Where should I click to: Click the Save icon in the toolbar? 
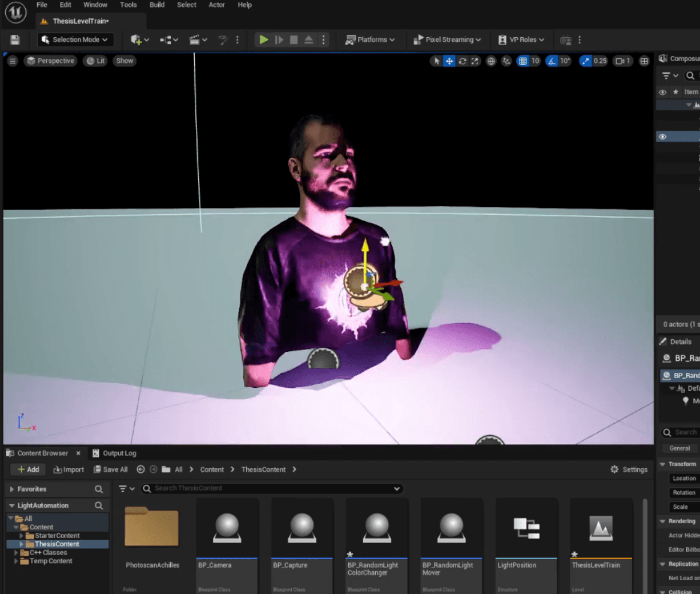click(15, 40)
